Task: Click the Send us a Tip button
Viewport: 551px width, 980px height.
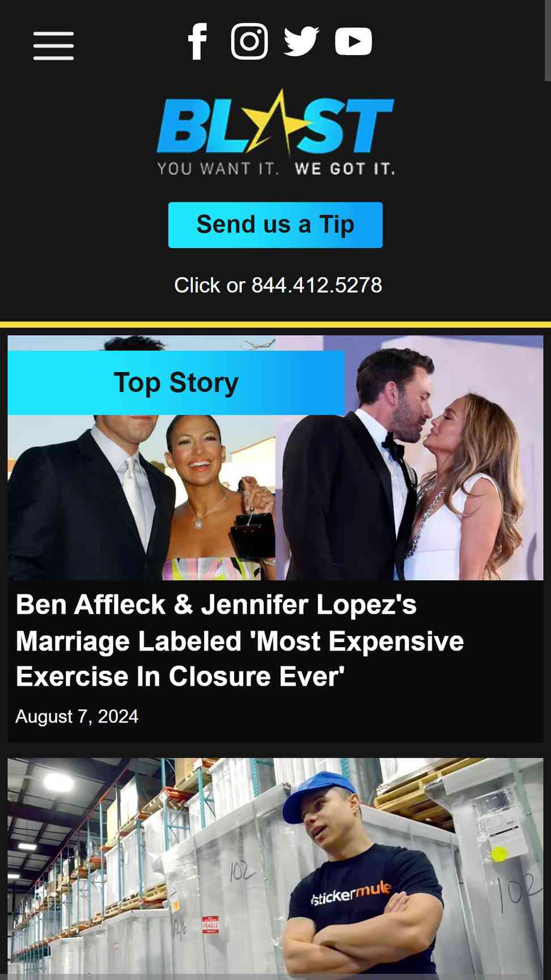Action: click(x=275, y=225)
